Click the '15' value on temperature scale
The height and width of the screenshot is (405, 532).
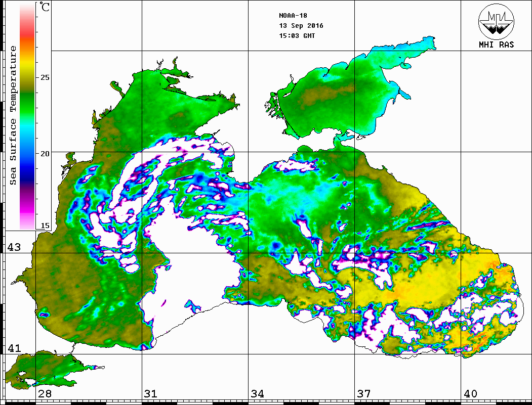click(x=45, y=226)
